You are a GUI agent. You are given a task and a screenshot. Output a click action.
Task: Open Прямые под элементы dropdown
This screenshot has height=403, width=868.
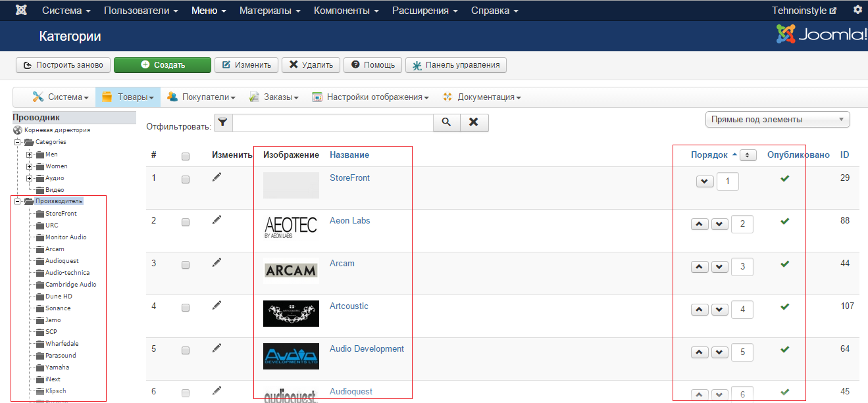[x=777, y=120]
